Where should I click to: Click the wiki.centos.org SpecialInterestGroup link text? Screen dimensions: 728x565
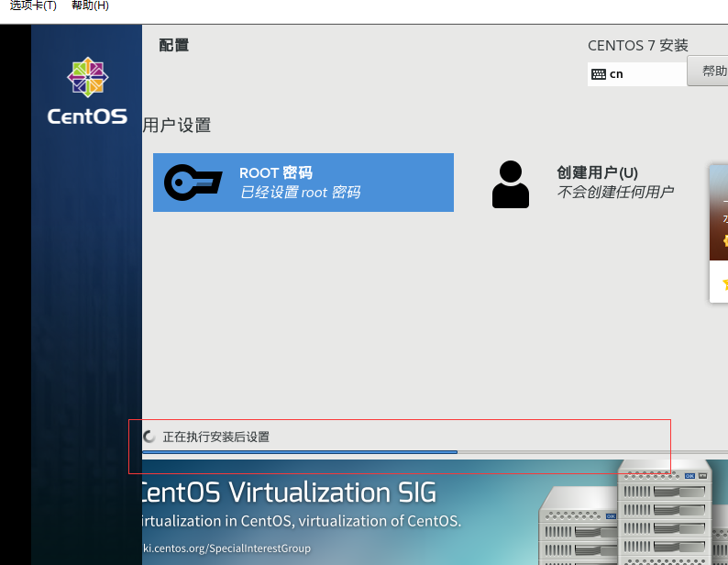[x=226, y=548]
